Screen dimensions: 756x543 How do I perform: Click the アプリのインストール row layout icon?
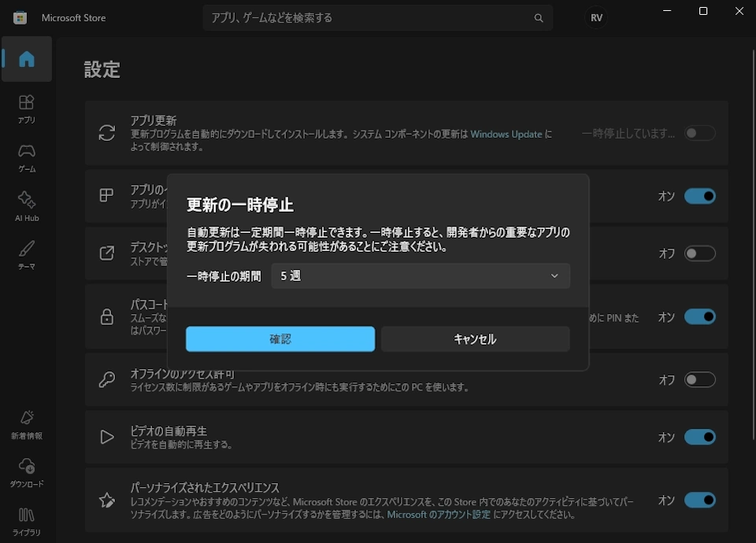pos(106,196)
